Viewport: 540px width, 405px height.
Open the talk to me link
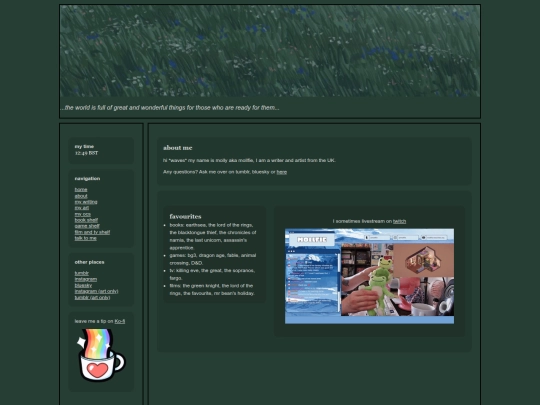pos(86,238)
